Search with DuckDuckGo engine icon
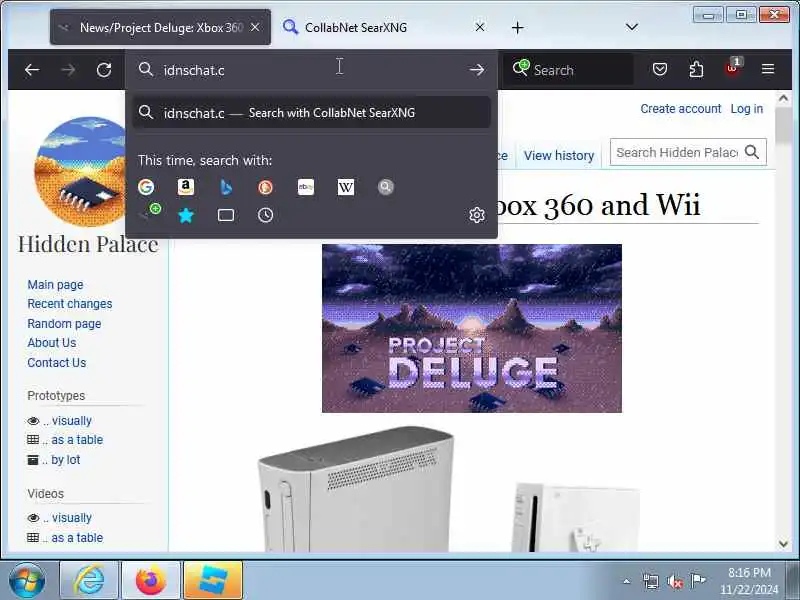Screen dimensions: 800x600 point(265,187)
